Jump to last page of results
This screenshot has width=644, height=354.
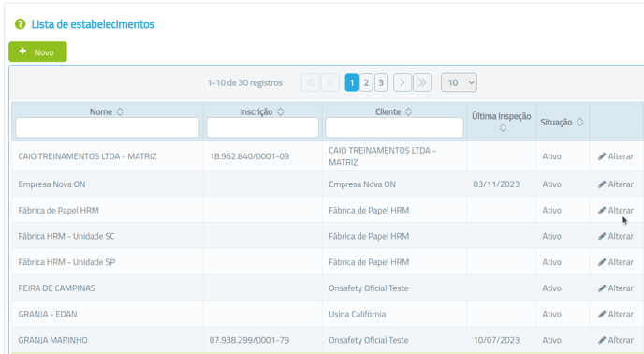[422, 82]
